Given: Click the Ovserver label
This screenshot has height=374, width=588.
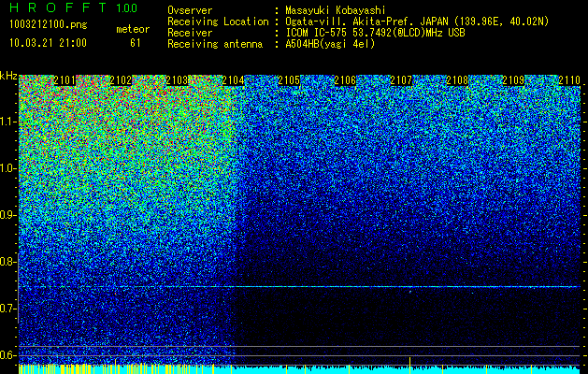Looking at the screenshot, I should (190, 10).
